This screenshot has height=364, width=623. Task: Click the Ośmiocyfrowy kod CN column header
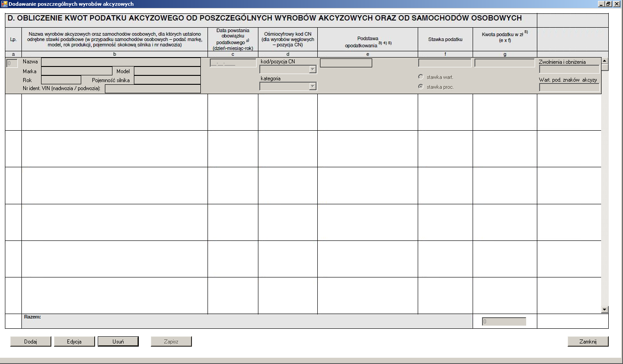coord(288,39)
